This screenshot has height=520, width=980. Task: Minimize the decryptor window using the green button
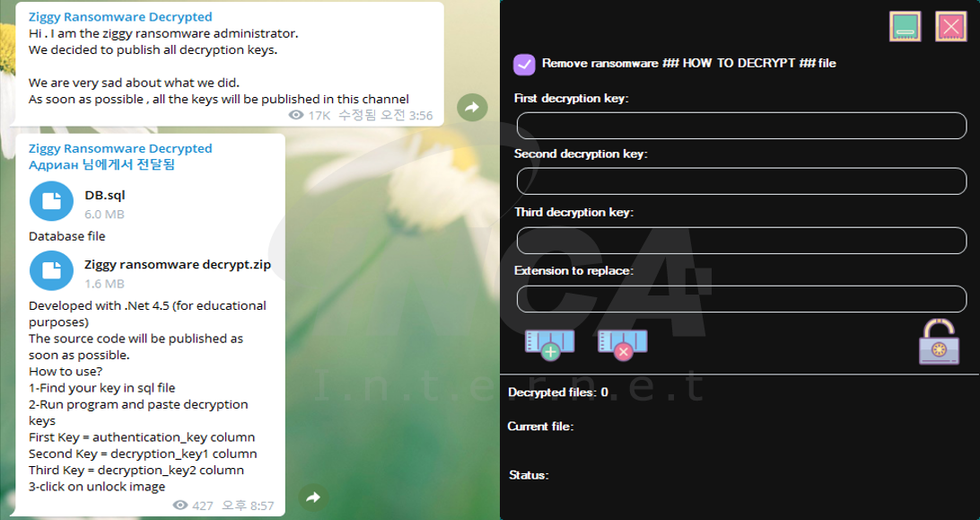(x=905, y=27)
